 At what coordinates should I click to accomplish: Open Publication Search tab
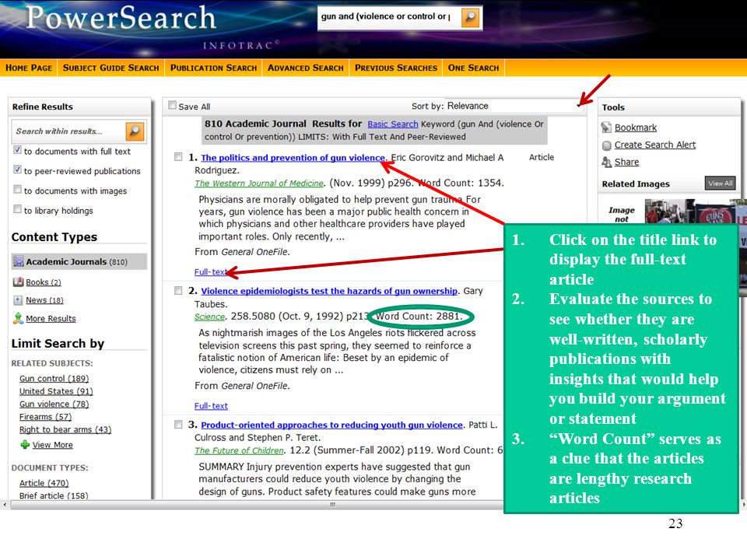[x=213, y=68]
